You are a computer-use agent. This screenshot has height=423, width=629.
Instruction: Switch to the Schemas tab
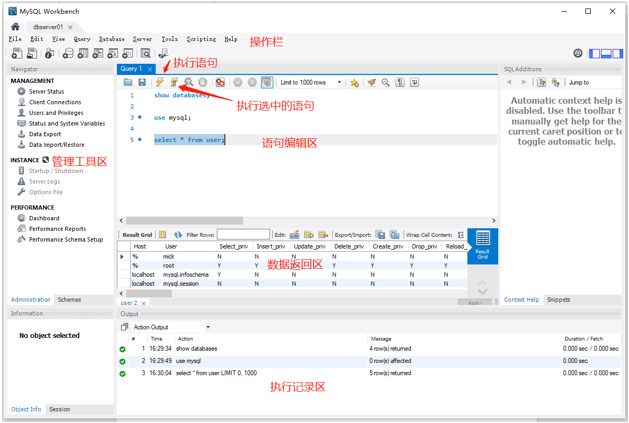pos(69,299)
